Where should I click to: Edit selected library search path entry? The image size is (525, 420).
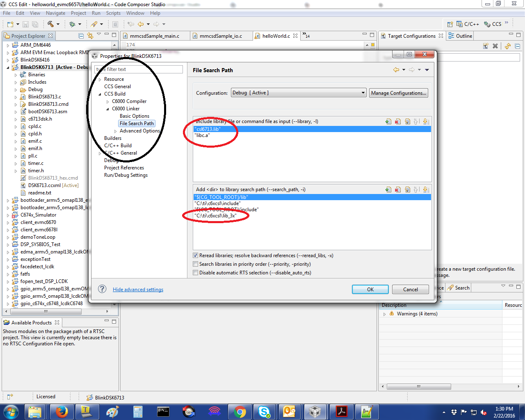(x=407, y=189)
